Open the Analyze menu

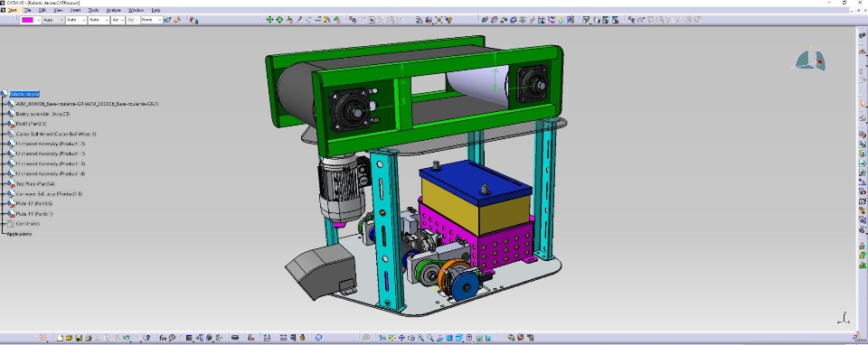point(114,10)
